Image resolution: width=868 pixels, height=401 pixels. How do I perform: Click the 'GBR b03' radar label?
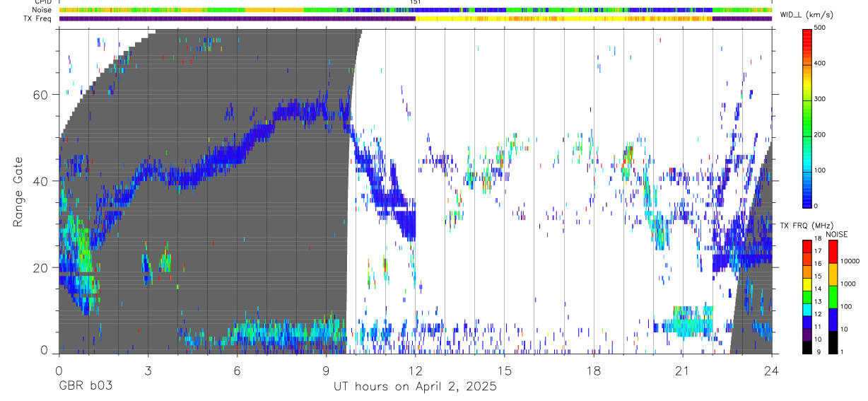(x=85, y=387)
